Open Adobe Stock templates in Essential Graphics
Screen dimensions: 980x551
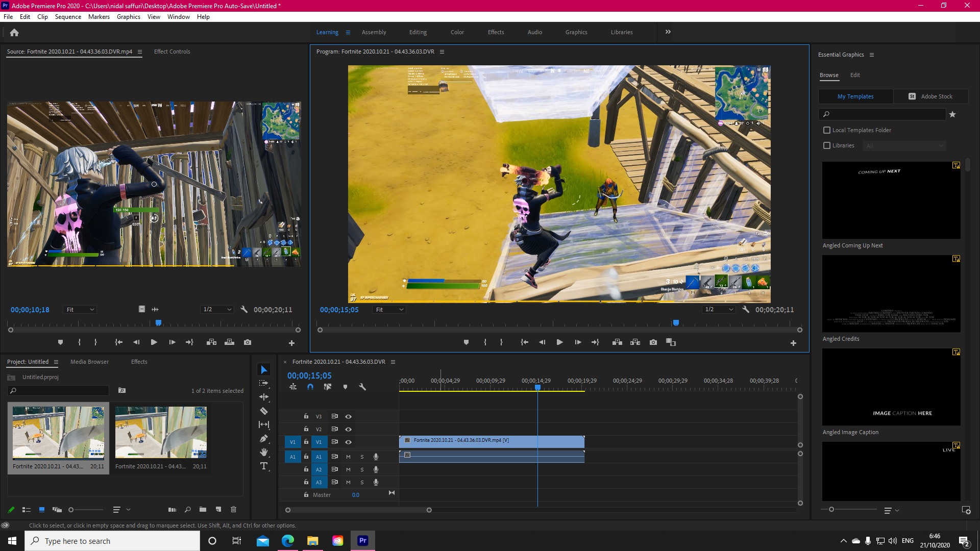[x=931, y=96]
